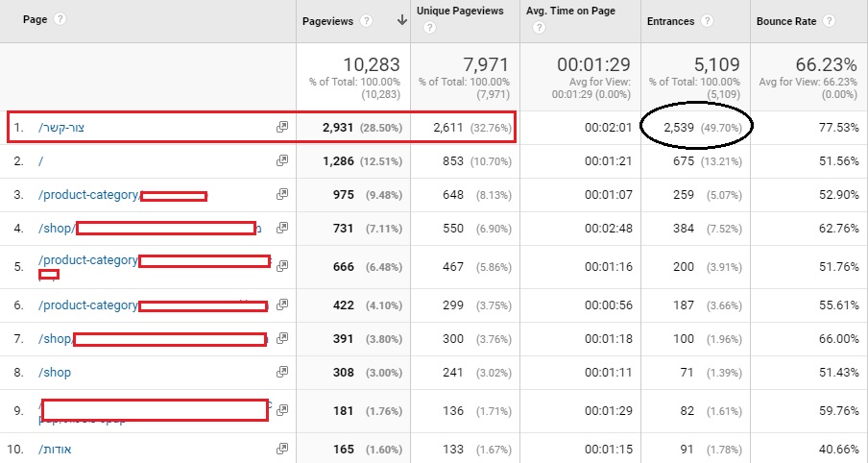Viewport: 868px width, 463px height.
Task: Open the root "/" page link
Action: 40,162
